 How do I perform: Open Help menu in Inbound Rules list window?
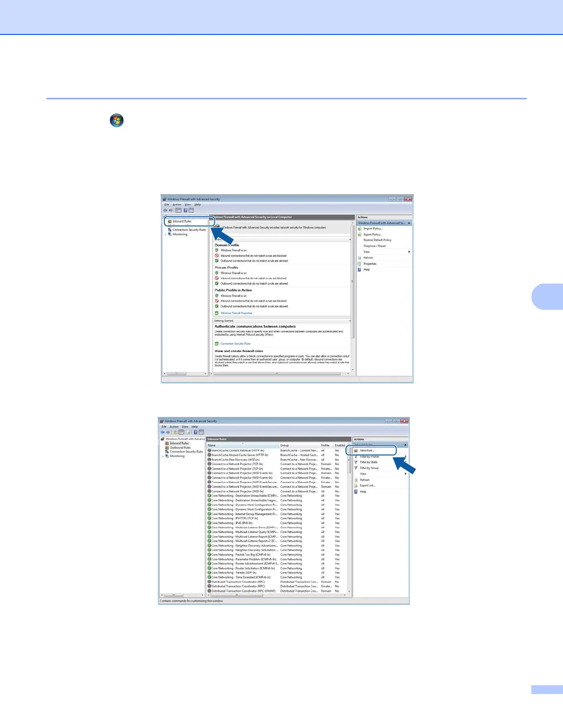click(x=195, y=427)
